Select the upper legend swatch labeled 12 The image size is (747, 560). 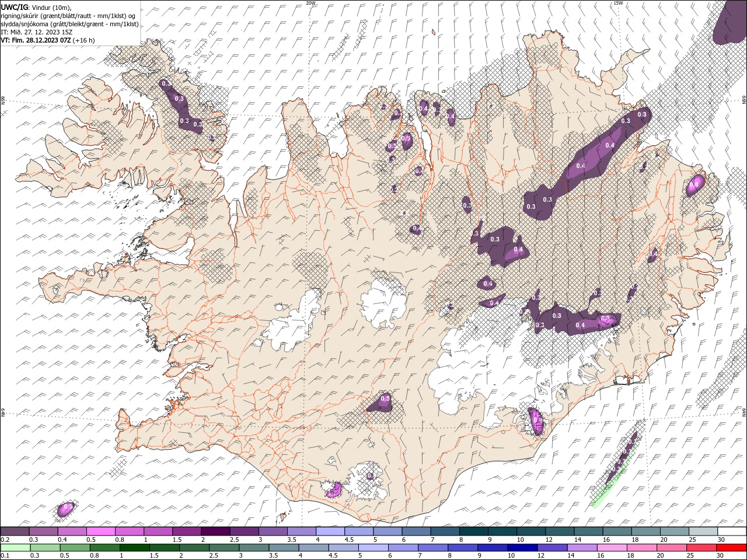coord(559,531)
